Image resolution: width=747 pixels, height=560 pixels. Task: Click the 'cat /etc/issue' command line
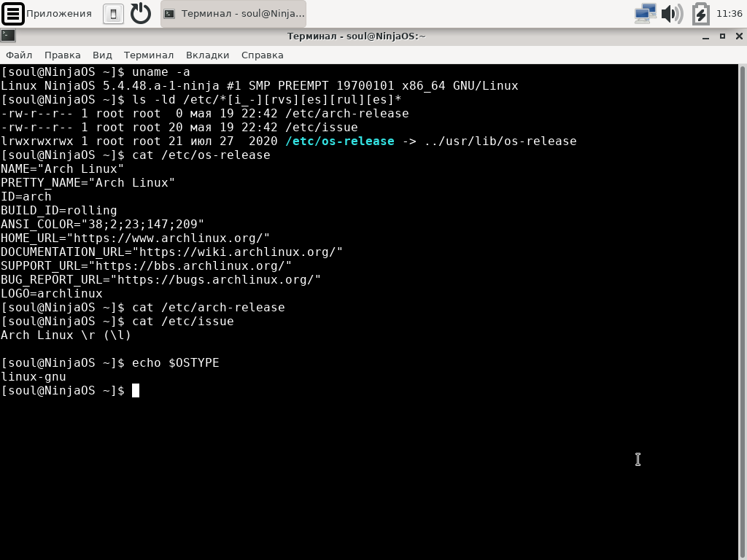(x=183, y=322)
